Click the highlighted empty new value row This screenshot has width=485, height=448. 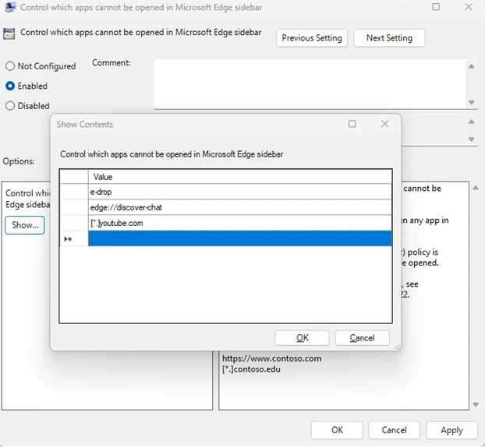240,238
